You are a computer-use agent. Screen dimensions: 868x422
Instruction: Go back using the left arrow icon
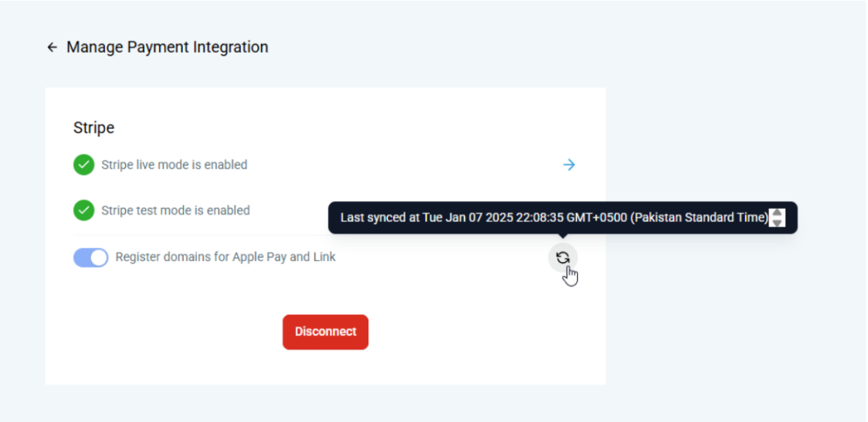pyautogui.click(x=52, y=48)
